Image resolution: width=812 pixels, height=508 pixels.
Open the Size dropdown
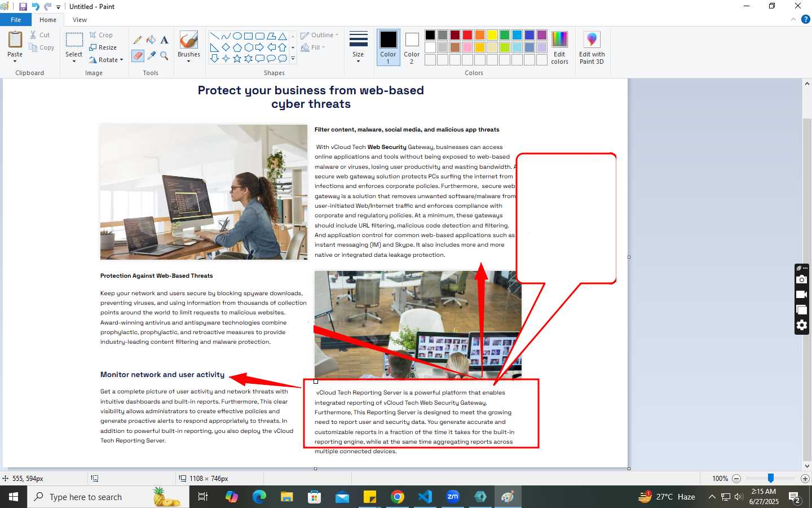tap(358, 47)
